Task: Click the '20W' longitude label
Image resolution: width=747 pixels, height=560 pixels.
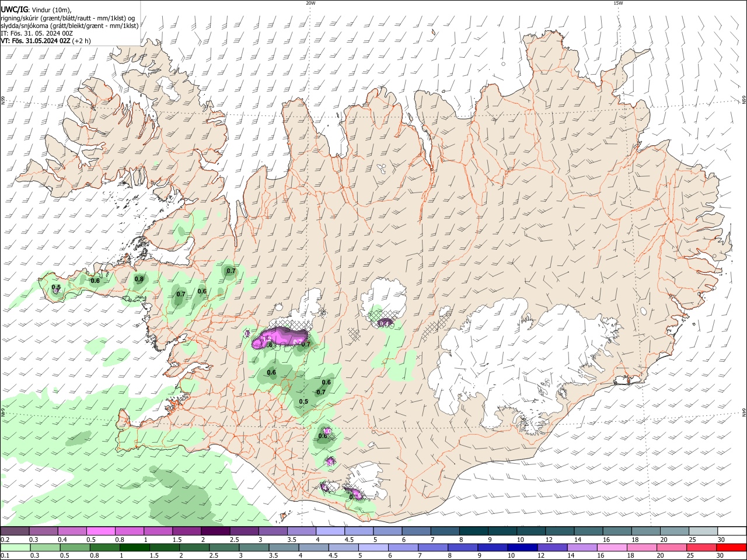Action: tap(310, 3)
